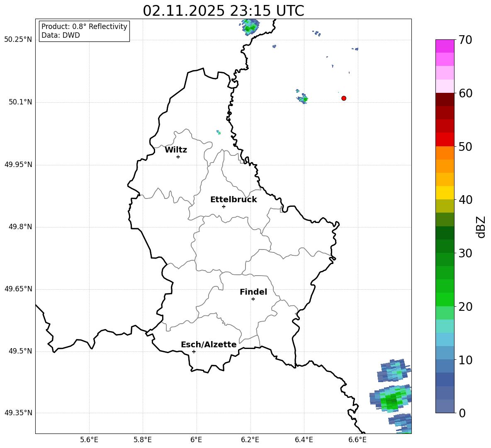Screen dimensions: 491x448
Task: Click the 10 value on colorbar
Action: click(x=465, y=360)
